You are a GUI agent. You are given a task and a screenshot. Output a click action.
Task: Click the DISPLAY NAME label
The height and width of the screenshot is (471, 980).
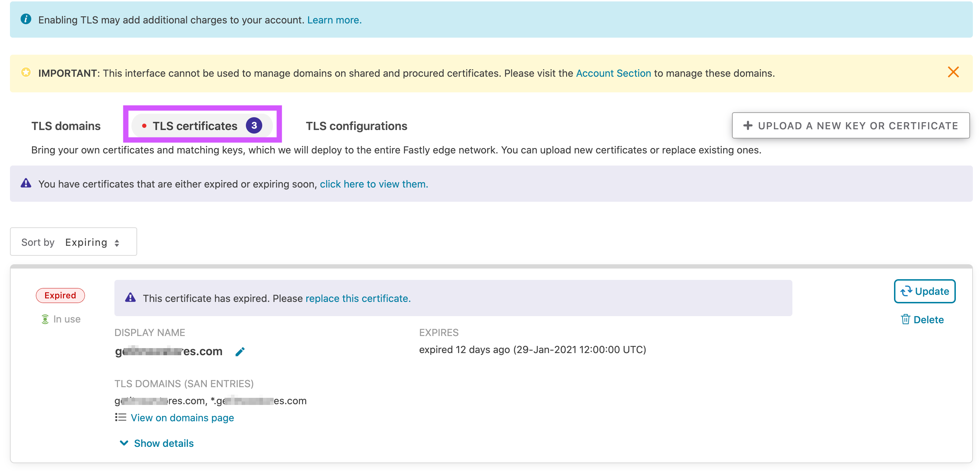coord(150,332)
